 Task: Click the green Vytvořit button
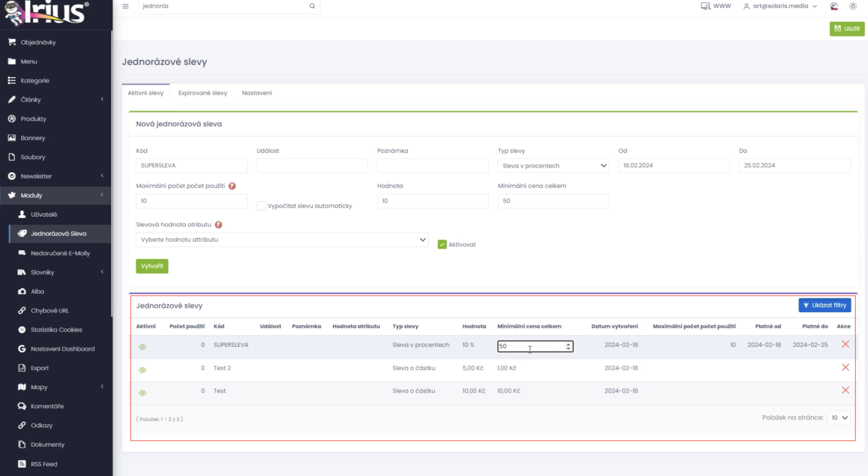152,266
